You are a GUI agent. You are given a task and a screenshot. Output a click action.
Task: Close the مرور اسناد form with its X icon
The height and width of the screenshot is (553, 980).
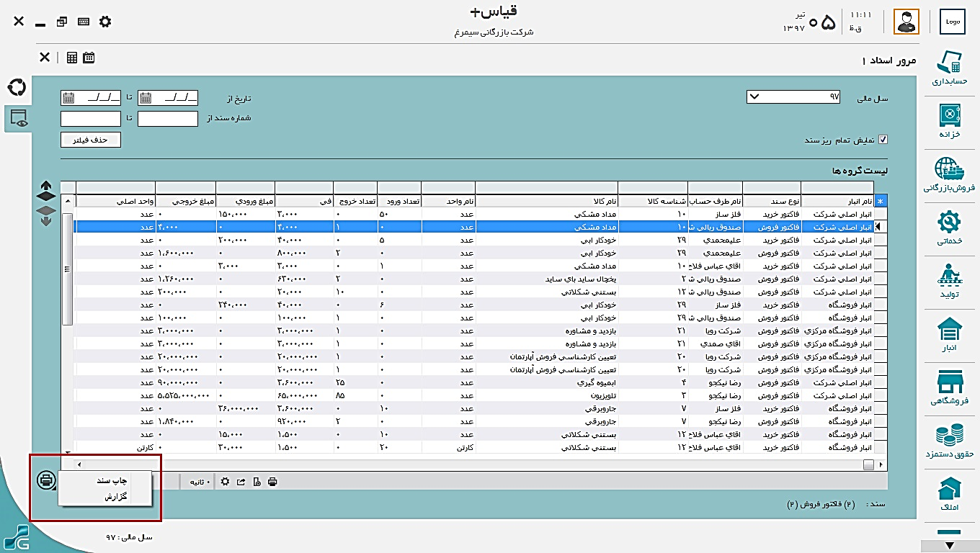pyautogui.click(x=45, y=58)
